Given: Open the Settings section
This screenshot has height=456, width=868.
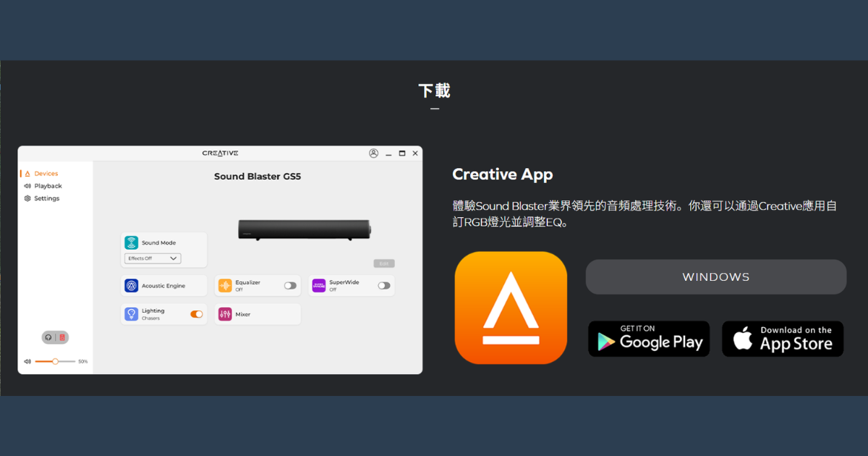Looking at the screenshot, I should [48, 198].
